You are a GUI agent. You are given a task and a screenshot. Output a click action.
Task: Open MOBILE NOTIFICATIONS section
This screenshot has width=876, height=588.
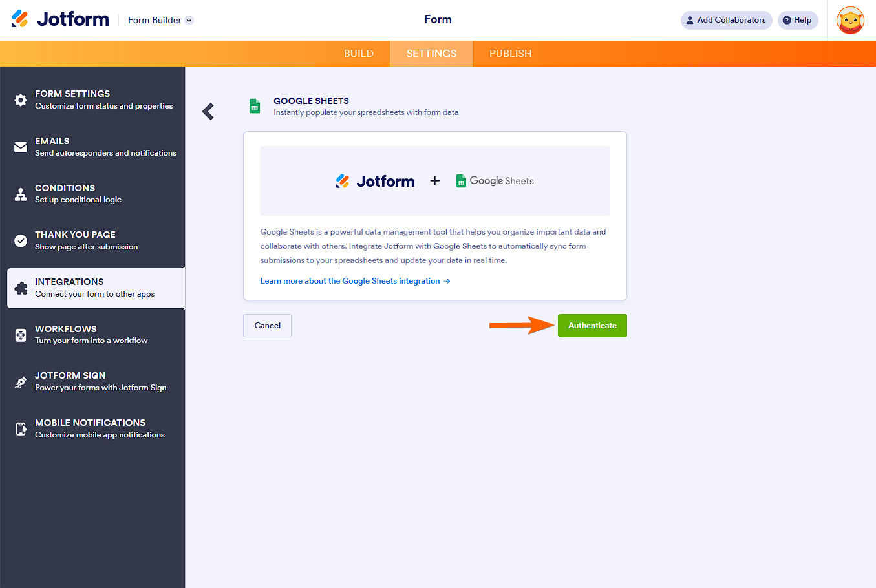[96, 428]
